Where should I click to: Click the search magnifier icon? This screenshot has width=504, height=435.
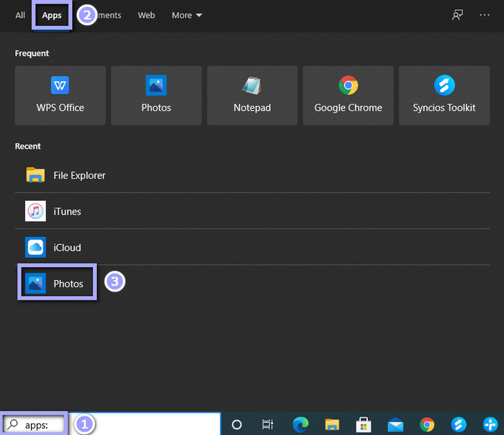point(12,424)
